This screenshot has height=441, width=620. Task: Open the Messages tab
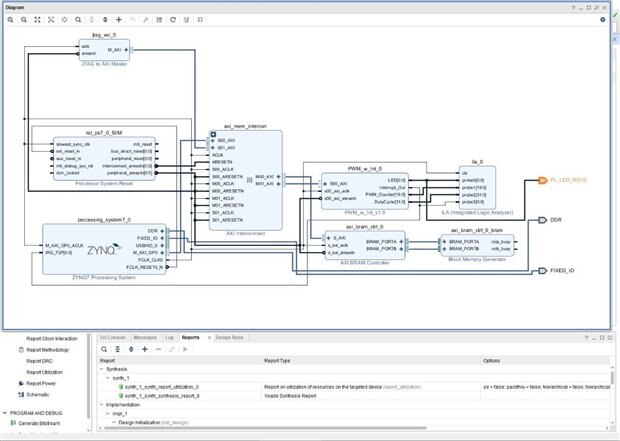click(x=144, y=338)
